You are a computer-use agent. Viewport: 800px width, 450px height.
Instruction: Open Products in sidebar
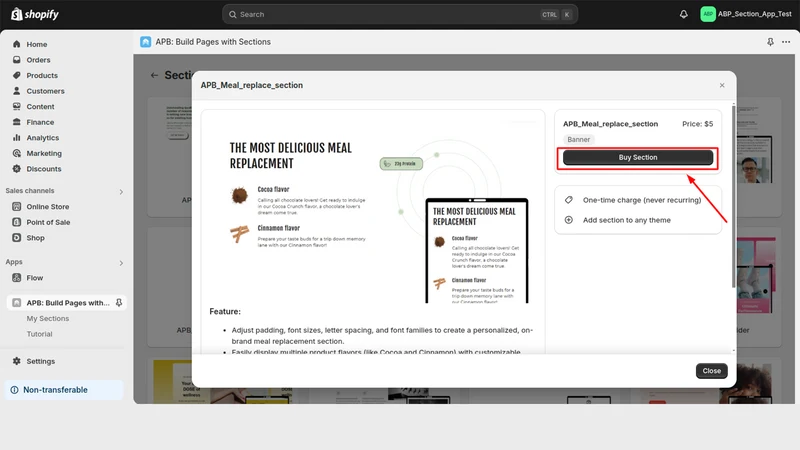42,76
